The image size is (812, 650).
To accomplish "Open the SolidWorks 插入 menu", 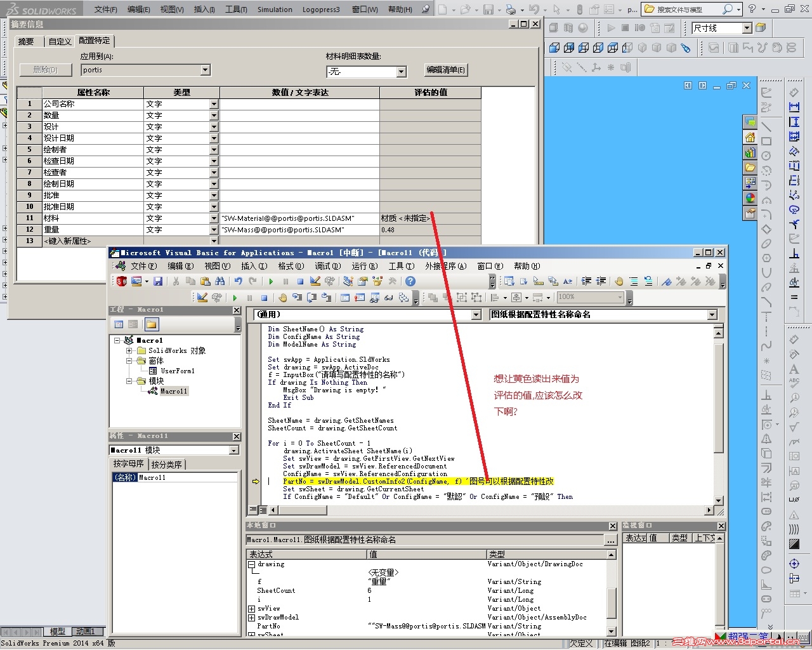I will click(204, 10).
